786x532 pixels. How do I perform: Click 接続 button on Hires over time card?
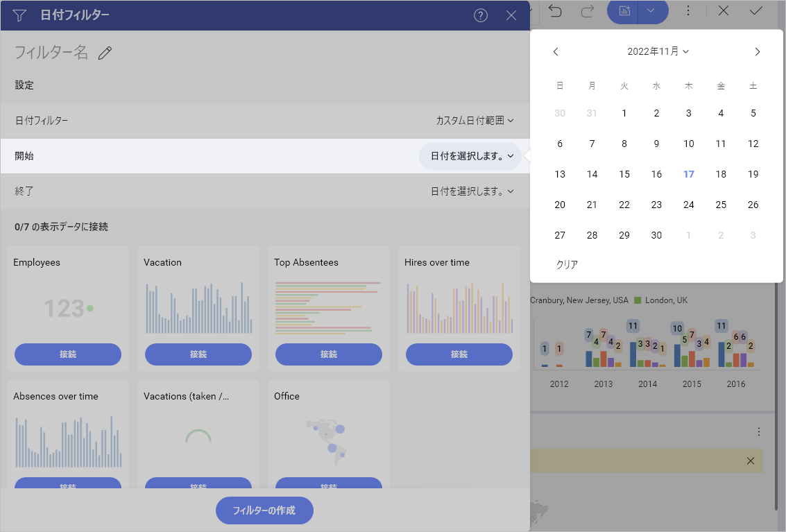tap(459, 354)
